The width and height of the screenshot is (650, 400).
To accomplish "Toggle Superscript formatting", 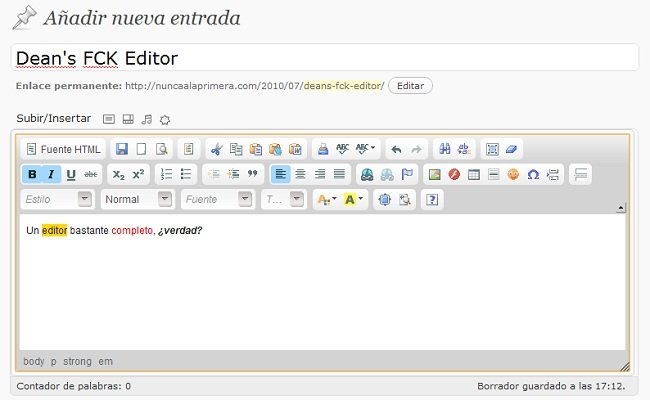I will pos(138,175).
